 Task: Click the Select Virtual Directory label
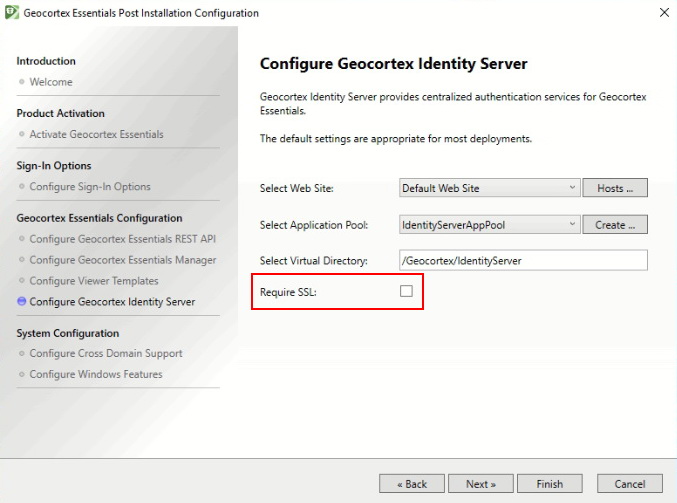314,261
